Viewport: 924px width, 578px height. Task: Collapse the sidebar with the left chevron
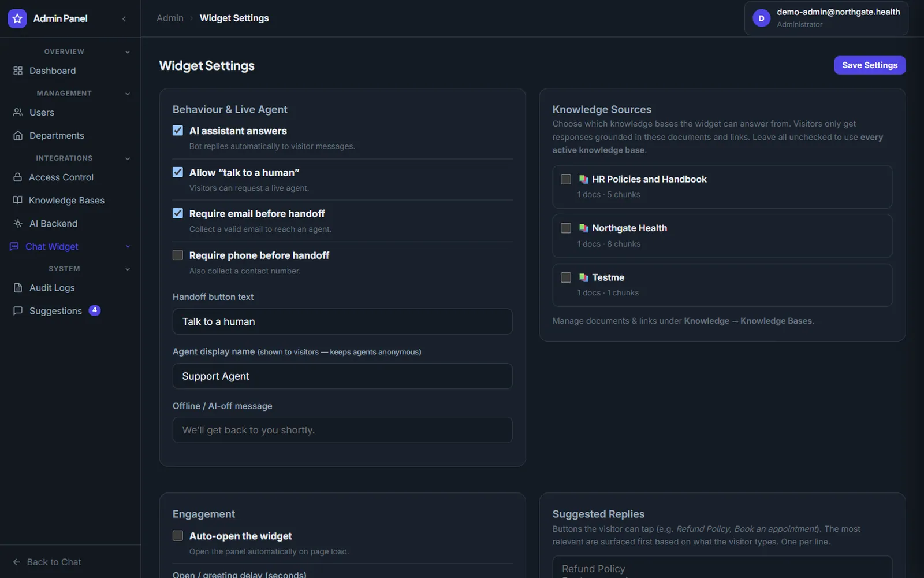(124, 18)
